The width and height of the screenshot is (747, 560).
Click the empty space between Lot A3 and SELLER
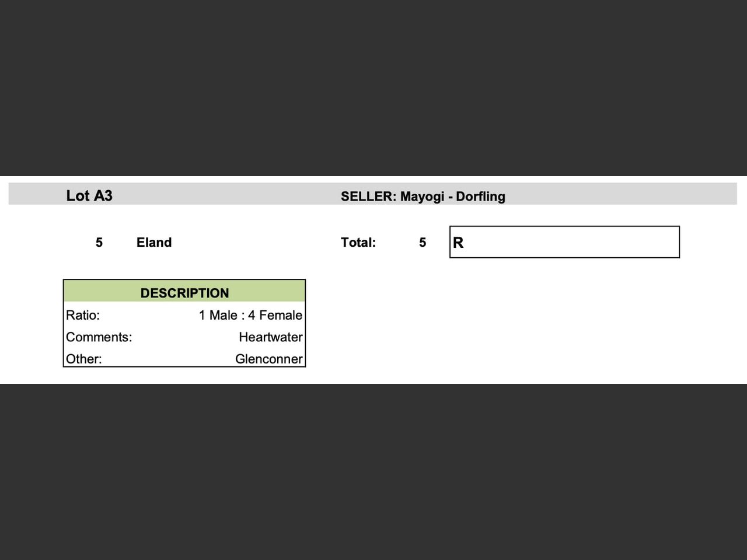click(x=228, y=194)
